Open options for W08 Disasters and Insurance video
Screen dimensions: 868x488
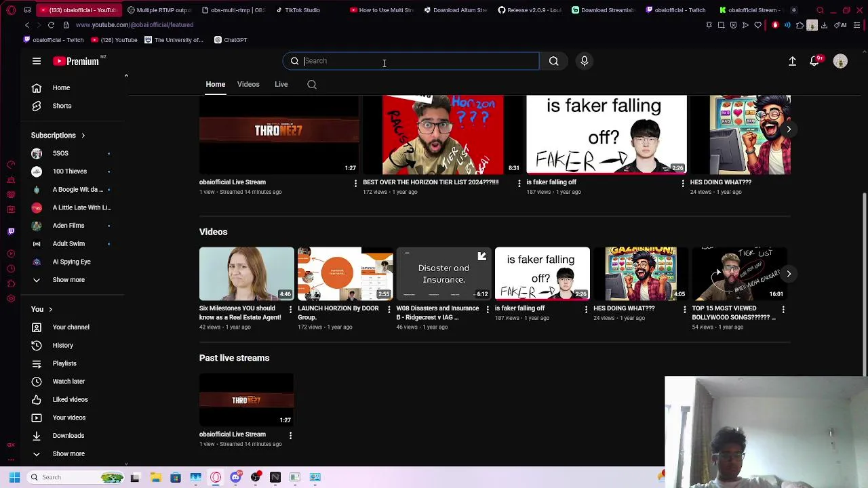tap(488, 309)
